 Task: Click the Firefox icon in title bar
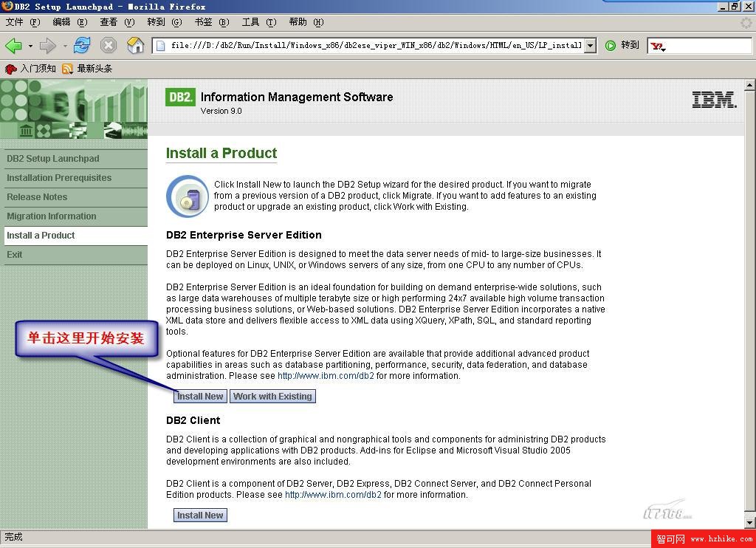[7, 6]
